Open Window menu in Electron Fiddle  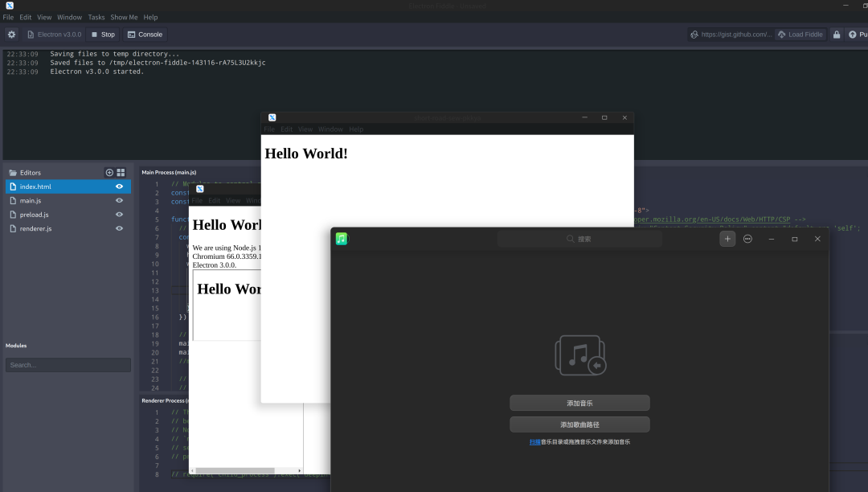pos(69,17)
